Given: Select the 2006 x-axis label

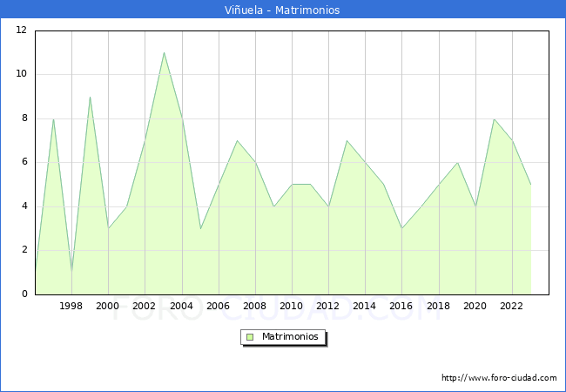Looking at the screenshot, I should point(218,306).
